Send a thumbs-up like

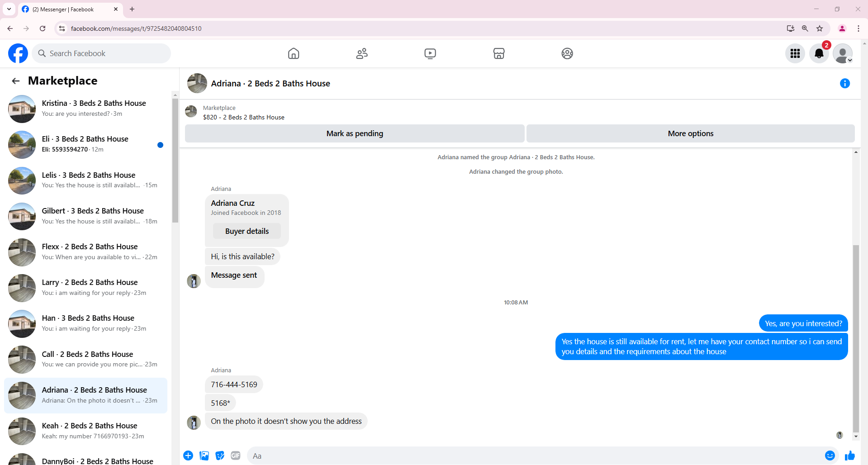tap(850, 456)
